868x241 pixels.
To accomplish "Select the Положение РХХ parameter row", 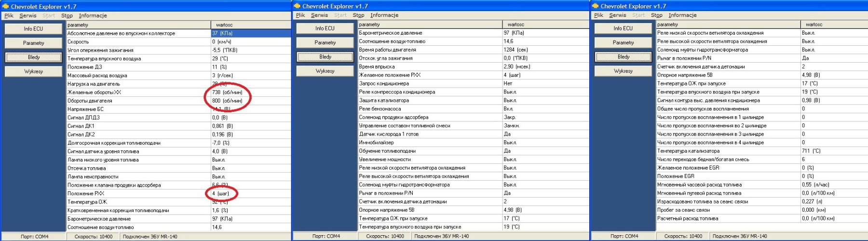I will tap(86, 193).
